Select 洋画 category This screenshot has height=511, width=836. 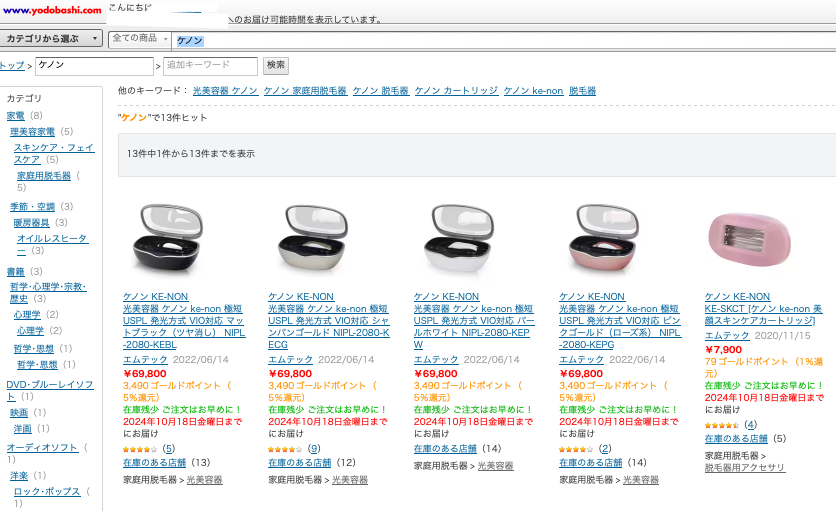[x=22, y=429]
